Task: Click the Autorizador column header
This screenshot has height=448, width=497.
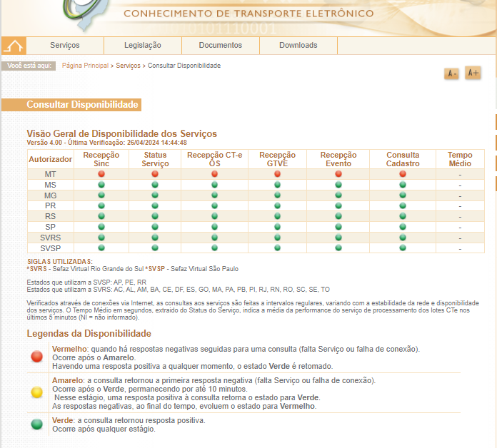Action: [x=51, y=159]
